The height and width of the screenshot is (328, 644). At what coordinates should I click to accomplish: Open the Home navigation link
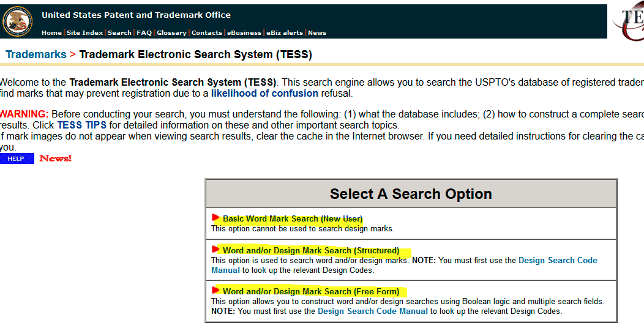pyautogui.click(x=52, y=33)
